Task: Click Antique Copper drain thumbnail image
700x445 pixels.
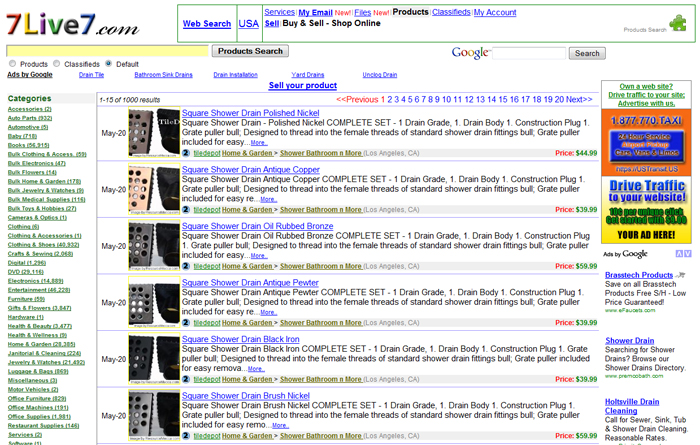Action: [154, 190]
